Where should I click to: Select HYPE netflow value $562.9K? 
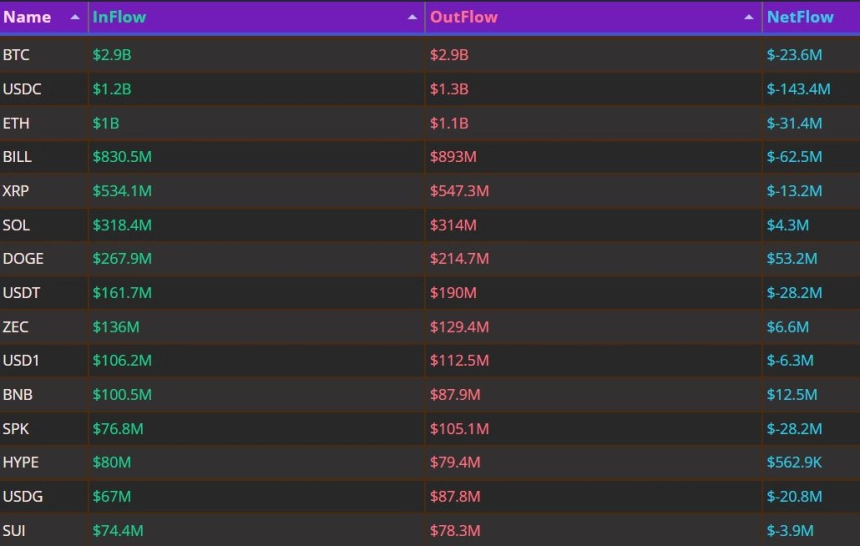coord(794,462)
